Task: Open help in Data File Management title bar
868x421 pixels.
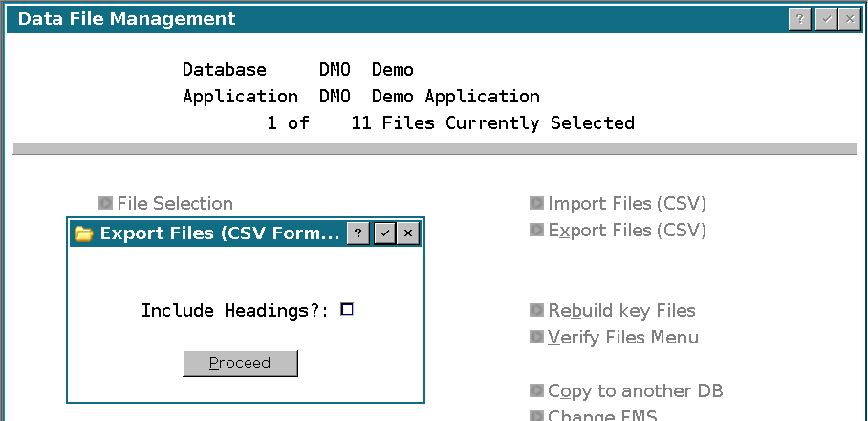Action: point(800,19)
